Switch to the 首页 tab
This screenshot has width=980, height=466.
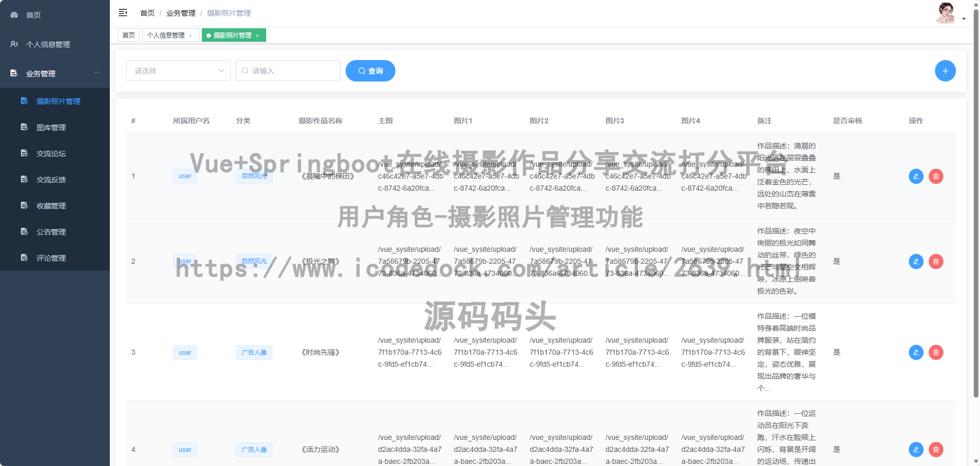click(x=129, y=36)
